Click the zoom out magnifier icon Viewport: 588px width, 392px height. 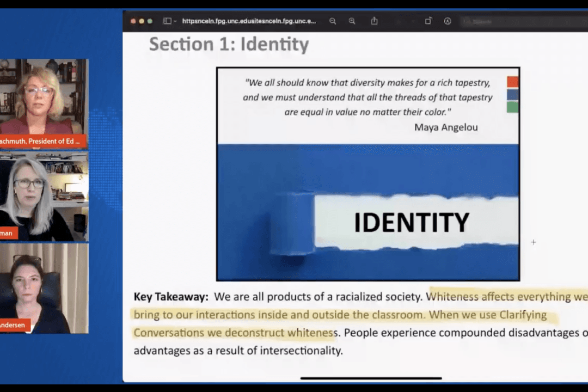[x=333, y=21]
